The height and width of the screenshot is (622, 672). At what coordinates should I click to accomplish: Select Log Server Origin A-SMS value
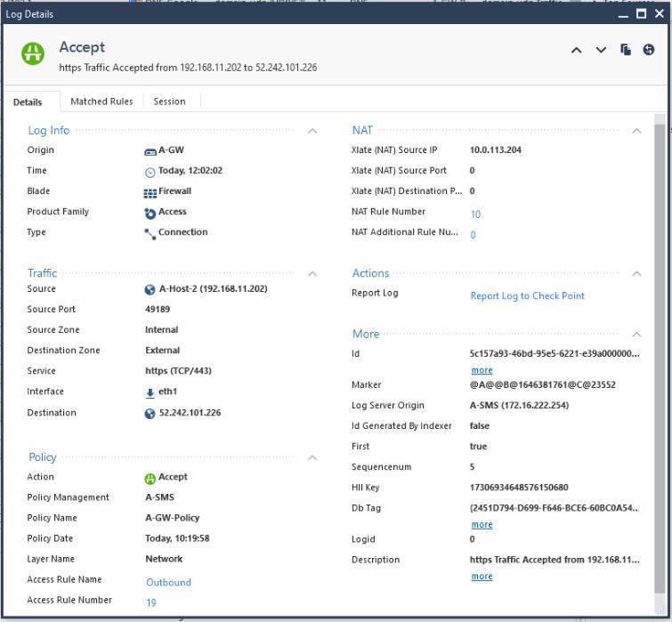coord(519,405)
